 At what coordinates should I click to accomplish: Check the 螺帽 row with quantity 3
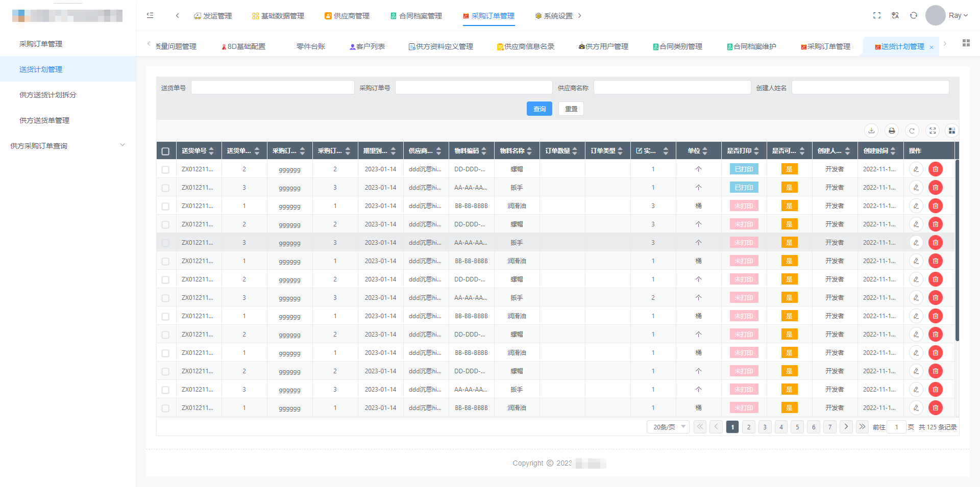tap(165, 224)
